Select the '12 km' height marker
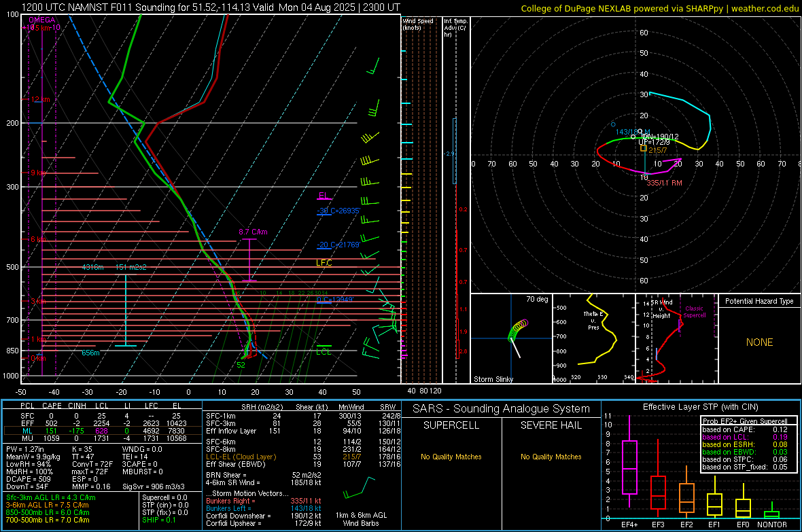Viewport: 802px width, 532px height. click(40, 99)
